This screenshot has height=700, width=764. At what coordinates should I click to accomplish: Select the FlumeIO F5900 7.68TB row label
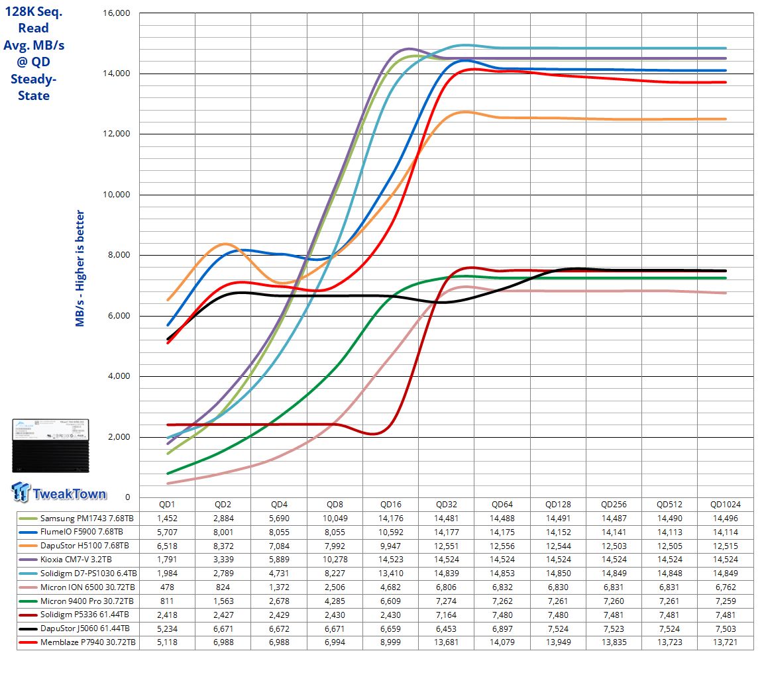(x=82, y=532)
